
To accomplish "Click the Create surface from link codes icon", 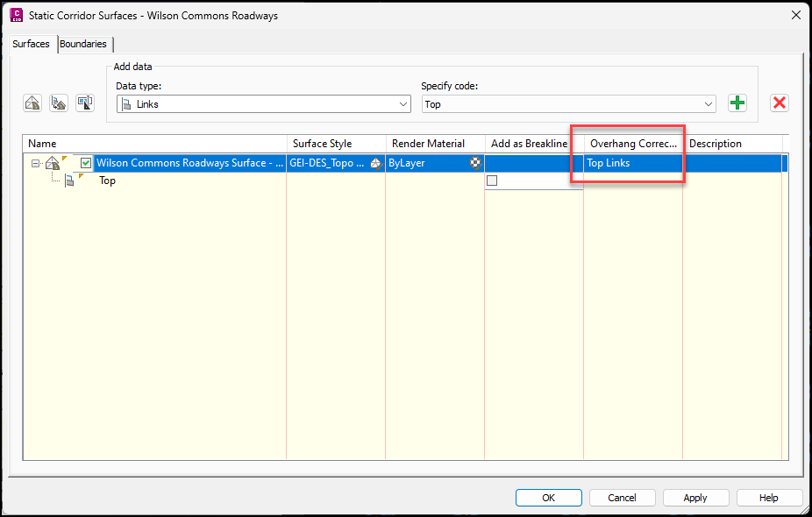I will tap(59, 103).
